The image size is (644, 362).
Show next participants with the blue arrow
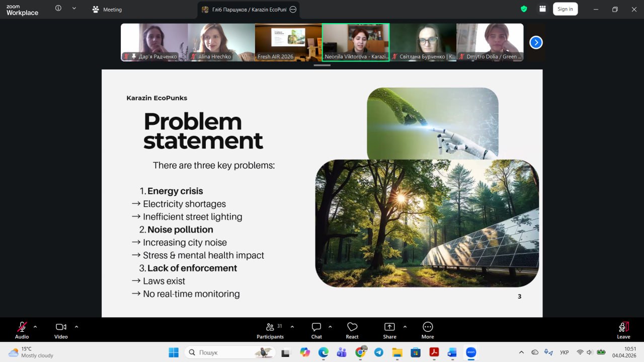(536, 43)
